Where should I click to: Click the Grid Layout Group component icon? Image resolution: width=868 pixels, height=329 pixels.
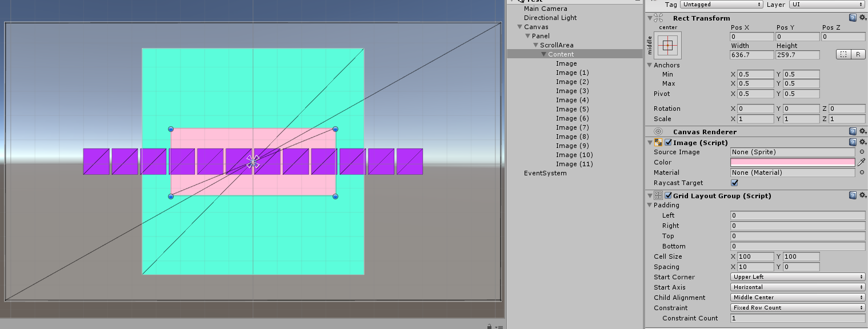click(x=658, y=195)
